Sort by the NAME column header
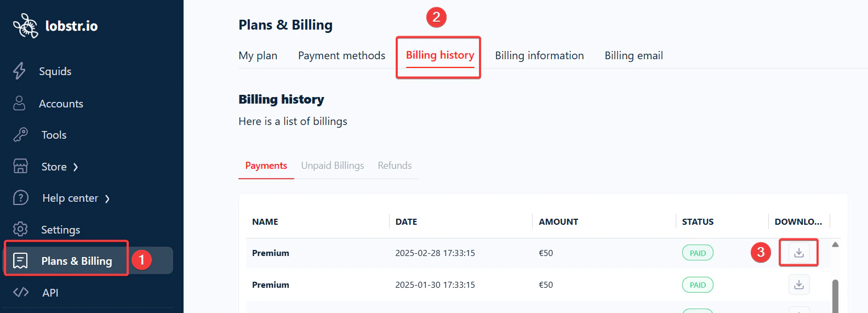Image resolution: width=868 pixels, height=313 pixels. [x=265, y=221]
